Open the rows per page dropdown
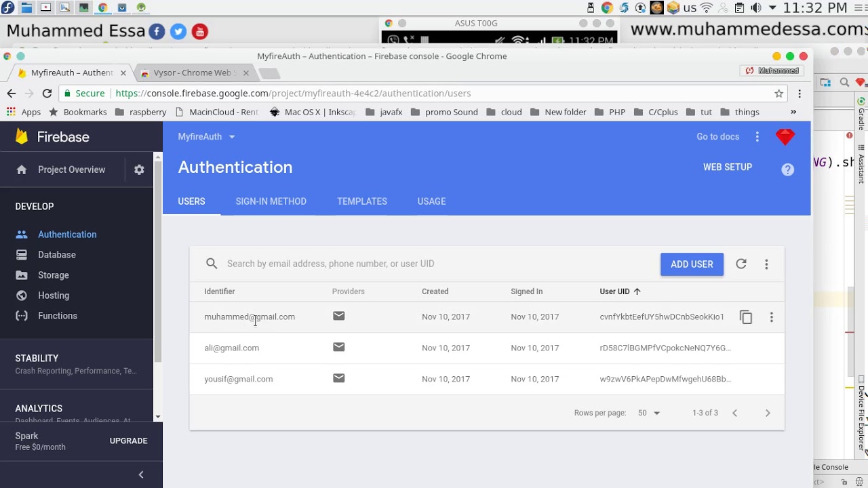The height and width of the screenshot is (488, 868). click(x=649, y=413)
